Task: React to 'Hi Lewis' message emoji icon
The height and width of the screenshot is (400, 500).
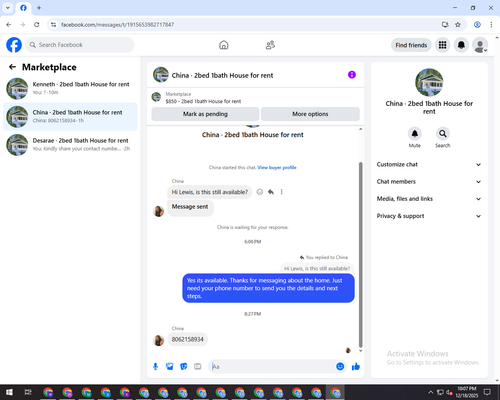Action: click(x=260, y=192)
